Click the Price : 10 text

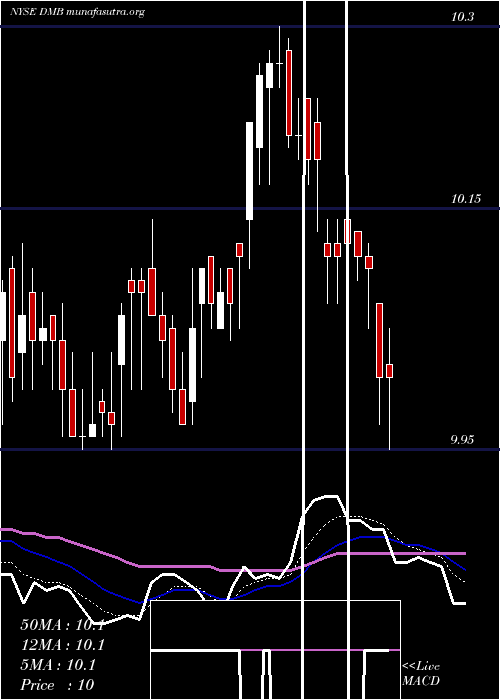57,685
